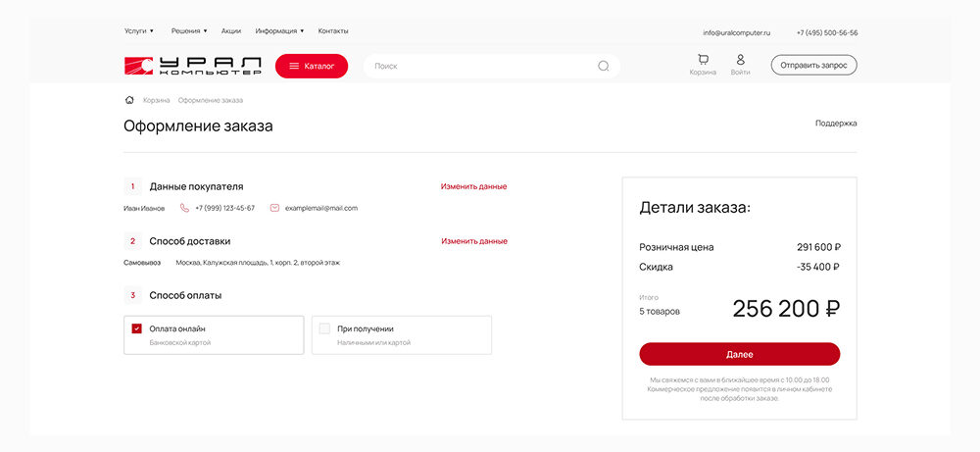The width and height of the screenshot is (980, 452).
Task: Open the Контакты menu item
Action: pyautogui.click(x=333, y=31)
